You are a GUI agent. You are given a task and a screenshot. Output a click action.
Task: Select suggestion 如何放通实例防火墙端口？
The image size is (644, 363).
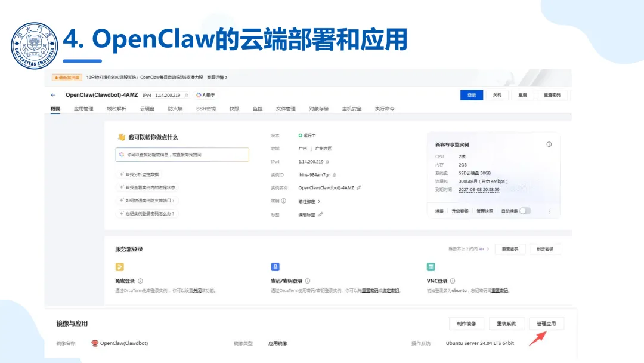pos(147,201)
